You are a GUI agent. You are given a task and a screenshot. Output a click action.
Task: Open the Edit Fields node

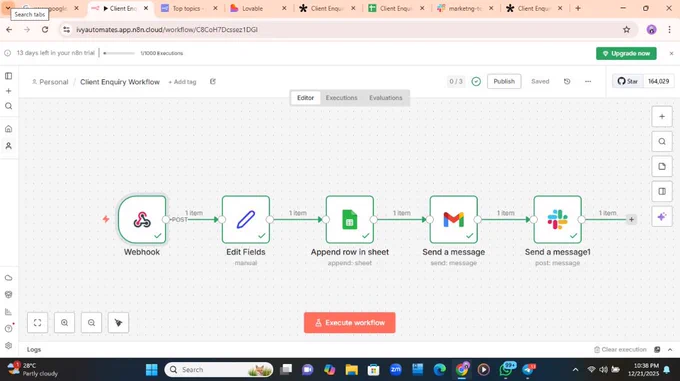[x=246, y=219]
